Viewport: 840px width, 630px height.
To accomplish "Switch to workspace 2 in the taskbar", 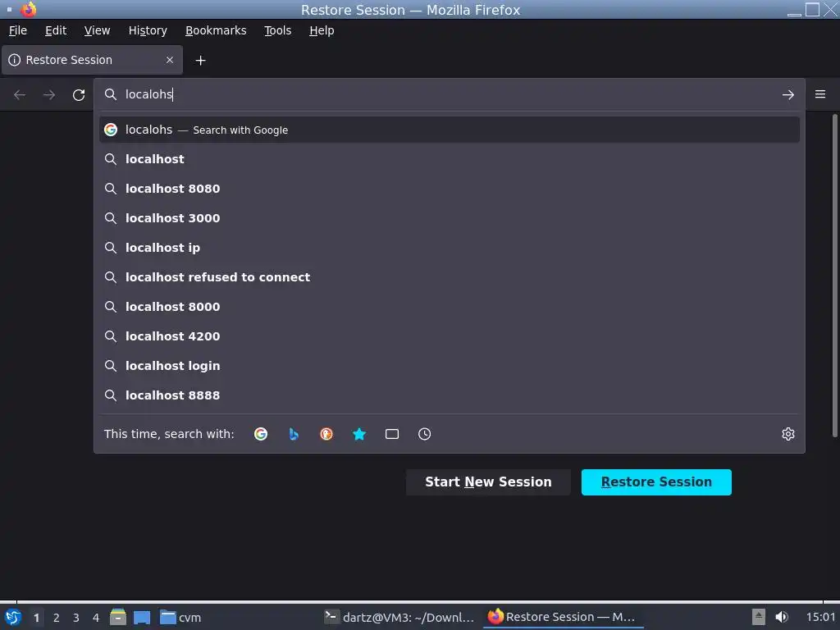I will click(x=57, y=618).
